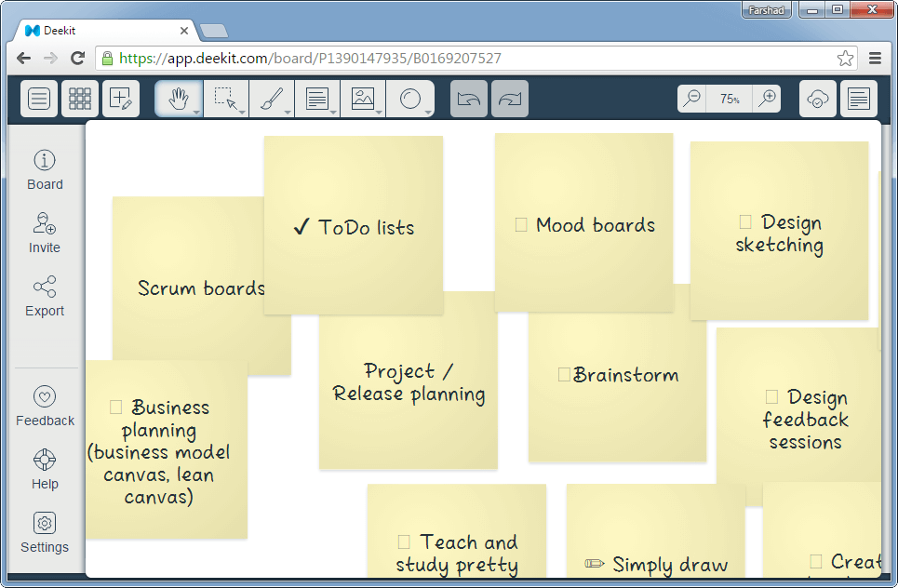
Task: Open the image insert tool
Action: point(363,98)
